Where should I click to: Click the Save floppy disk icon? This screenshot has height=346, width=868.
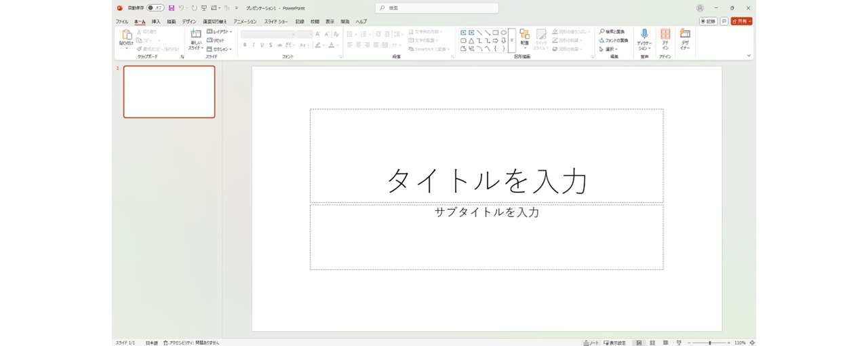(172, 8)
